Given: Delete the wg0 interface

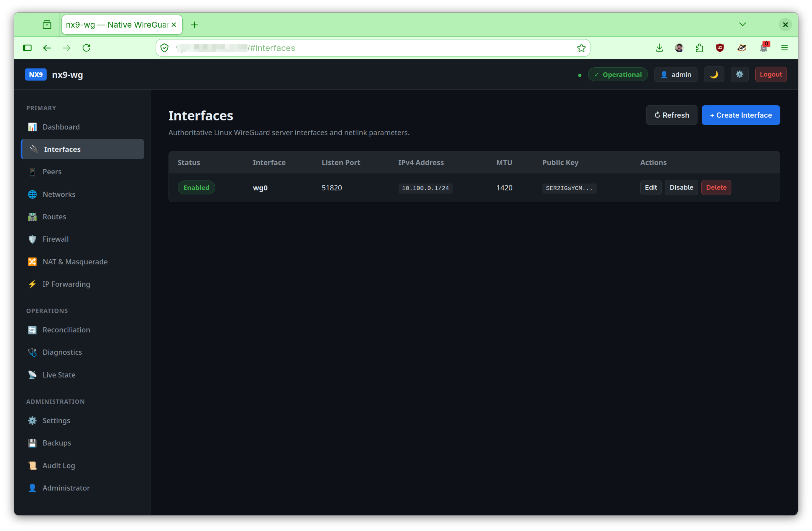Looking at the screenshot, I should [x=716, y=187].
